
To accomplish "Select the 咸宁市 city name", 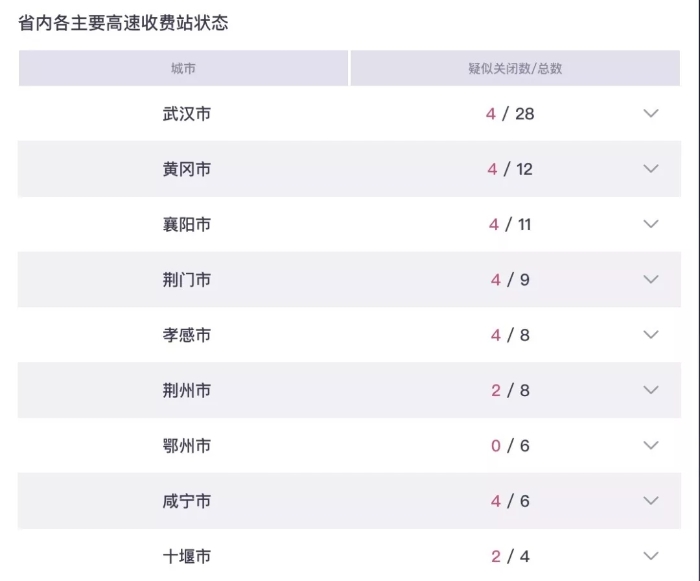I will tap(187, 501).
